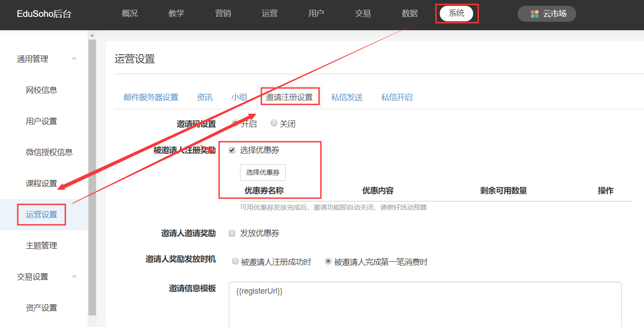The width and height of the screenshot is (644, 327).
Task: Click the EduSoho后台 logo text
Action: click(x=44, y=14)
